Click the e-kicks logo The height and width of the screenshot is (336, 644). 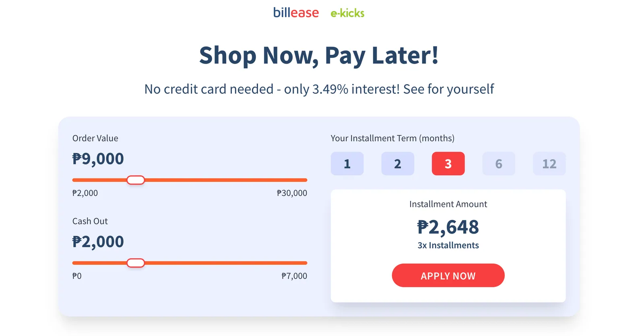click(x=347, y=13)
